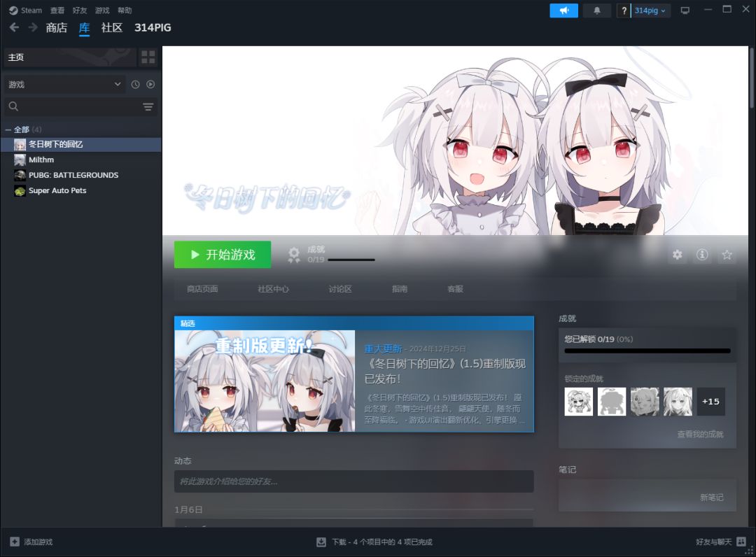Open the 客服 link

(455, 288)
